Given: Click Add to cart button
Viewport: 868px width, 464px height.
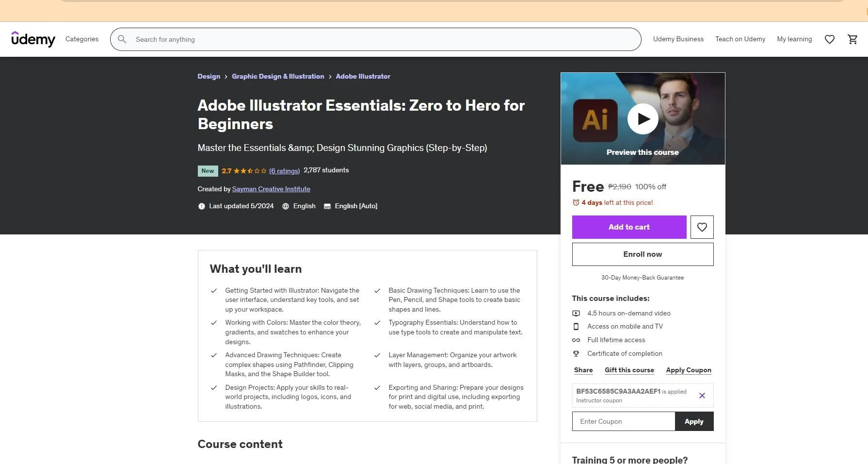Looking at the screenshot, I should pos(629,227).
